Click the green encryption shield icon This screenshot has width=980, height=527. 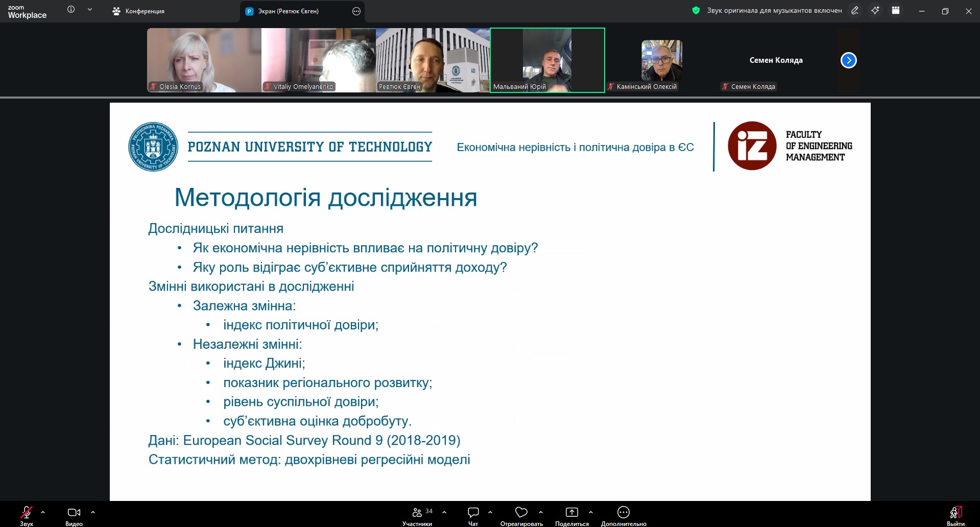pyautogui.click(x=696, y=10)
